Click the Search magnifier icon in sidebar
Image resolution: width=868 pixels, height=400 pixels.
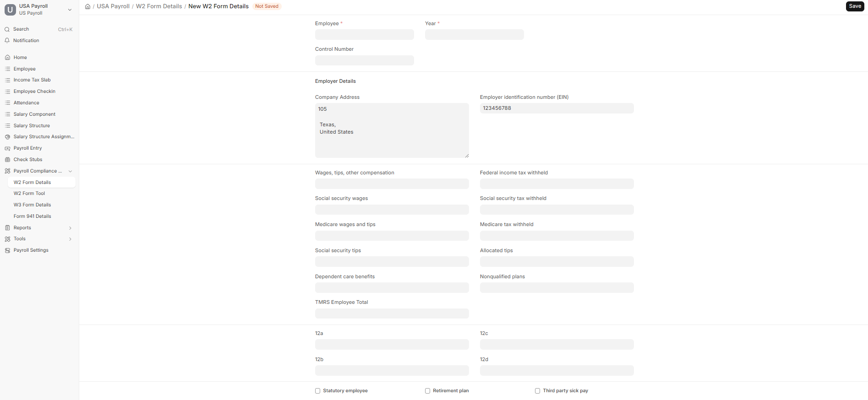pos(7,29)
